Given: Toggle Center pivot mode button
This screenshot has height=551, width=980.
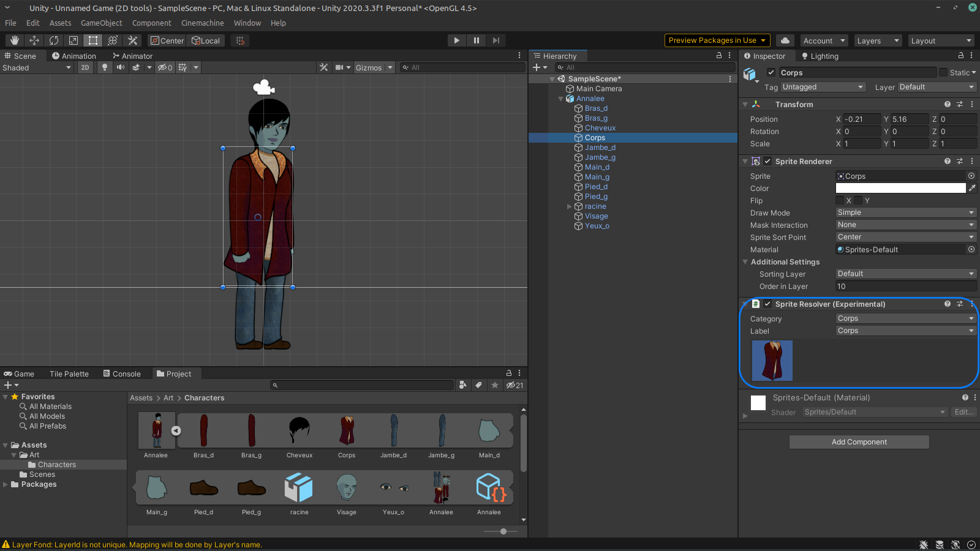Looking at the screenshot, I should (167, 40).
